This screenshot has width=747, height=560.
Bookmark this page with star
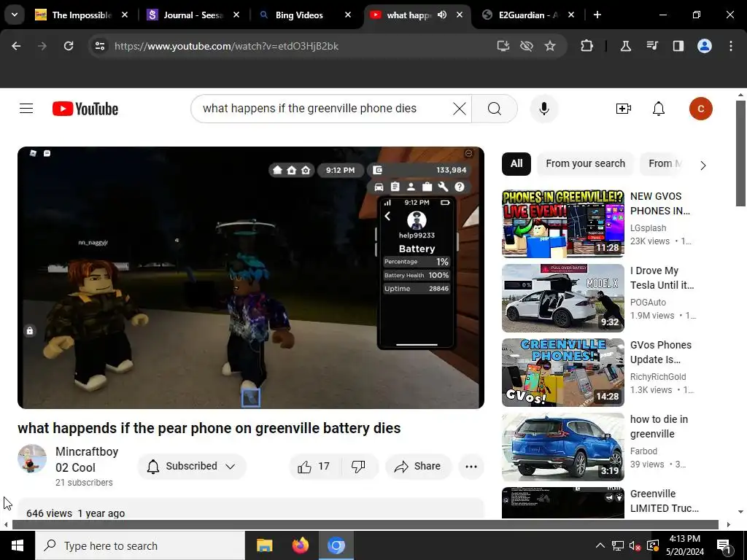(550, 46)
